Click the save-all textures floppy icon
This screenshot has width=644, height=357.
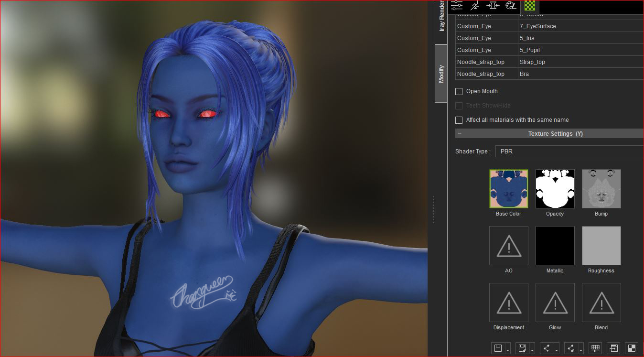click(522, 348)
